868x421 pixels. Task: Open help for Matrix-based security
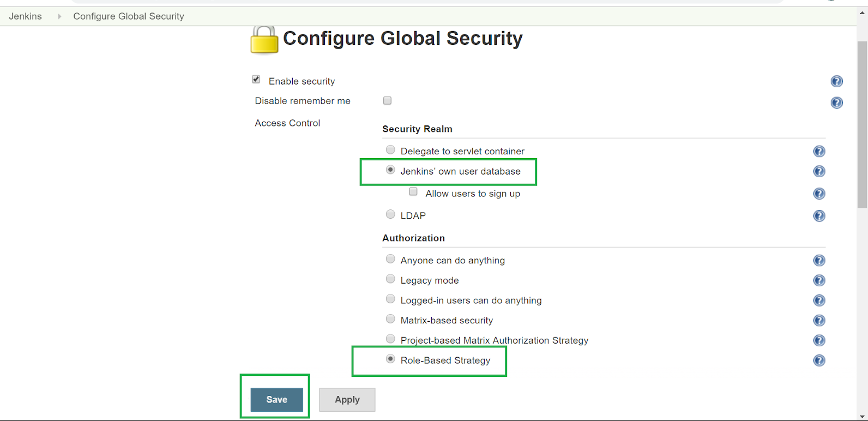tap(819, 320)
